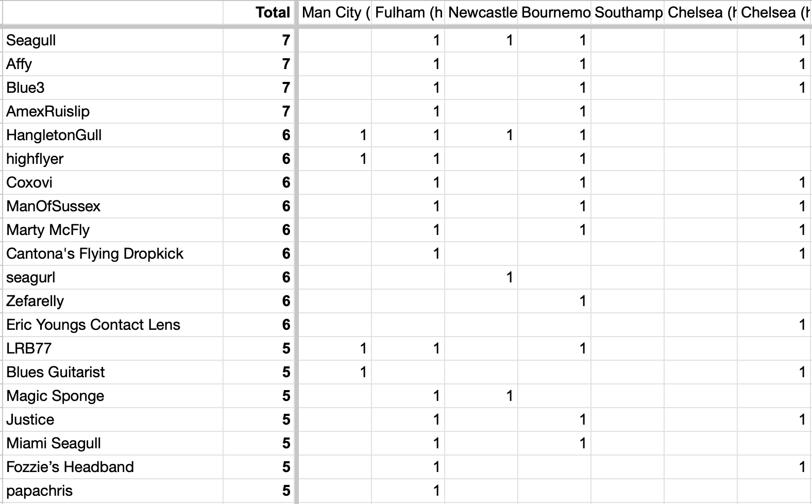Click the Newcastle column header
Viewport: 812px width, 504px height.
pos(481,12)
